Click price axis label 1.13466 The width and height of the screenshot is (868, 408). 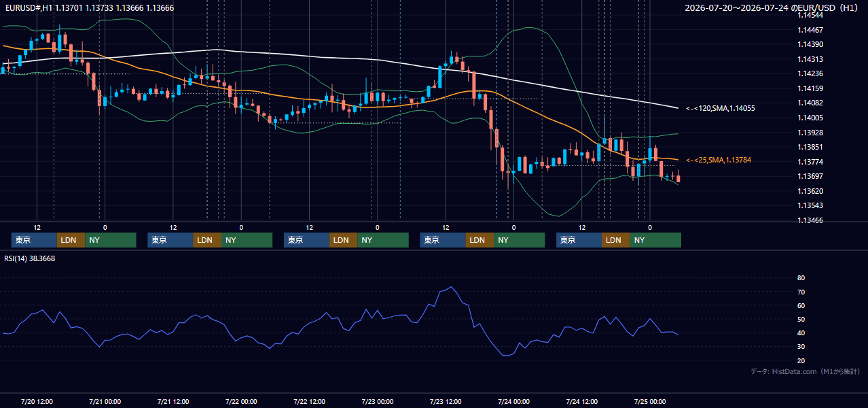pyautogui.click(x=810, y=220)
